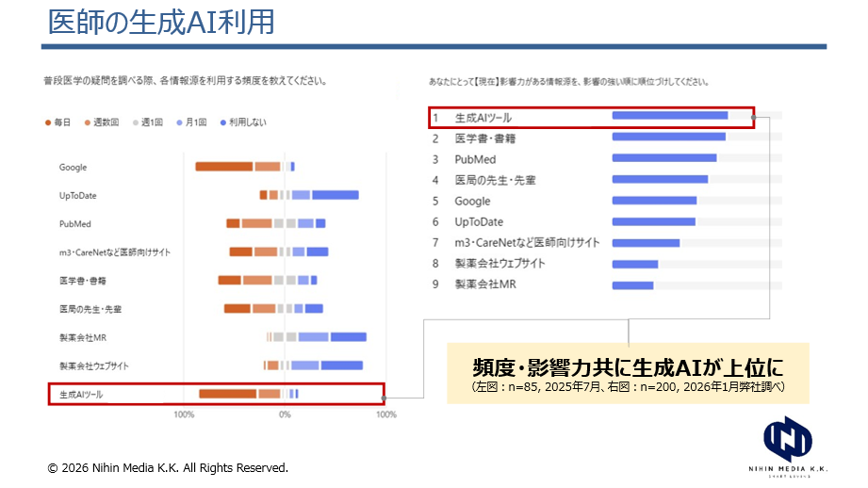Select the 製薬会社MR bar ranked ninth

[632, 285]
